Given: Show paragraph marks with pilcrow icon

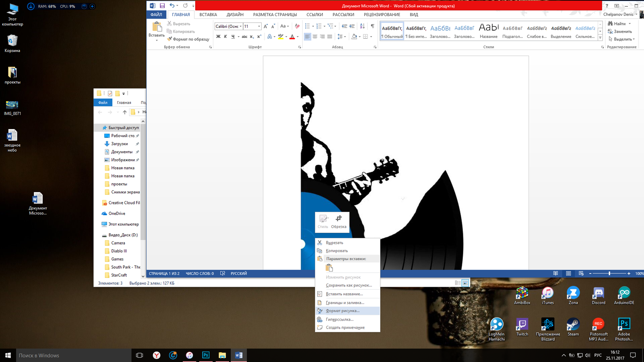Looking at the screenshot, I should tap(372, 26).
